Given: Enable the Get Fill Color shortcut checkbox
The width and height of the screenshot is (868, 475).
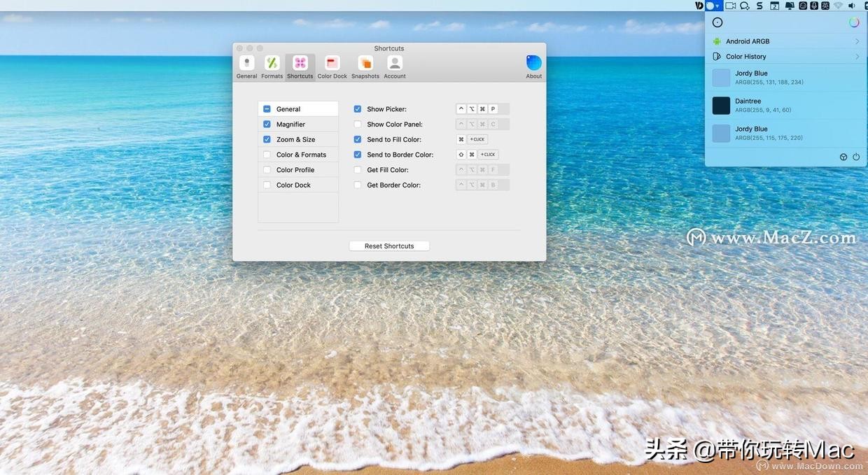Looking at the screenshot, I should 358,169.
